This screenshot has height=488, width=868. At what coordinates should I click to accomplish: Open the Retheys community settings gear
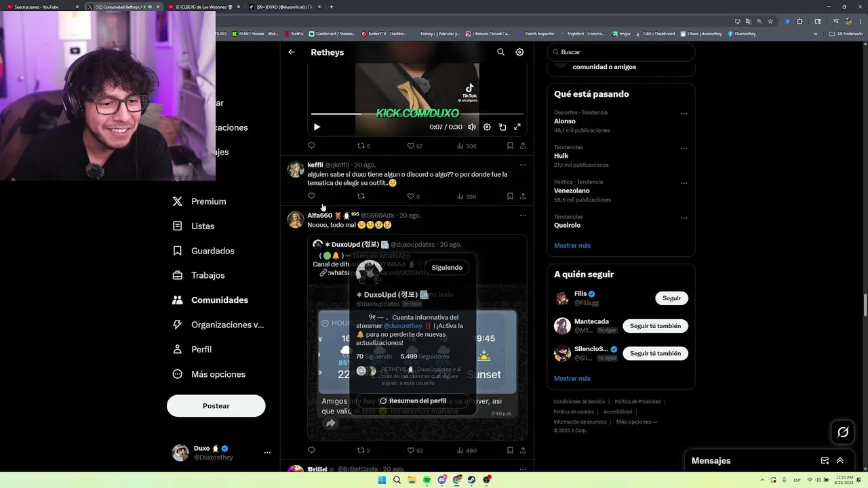click(519, 52)
